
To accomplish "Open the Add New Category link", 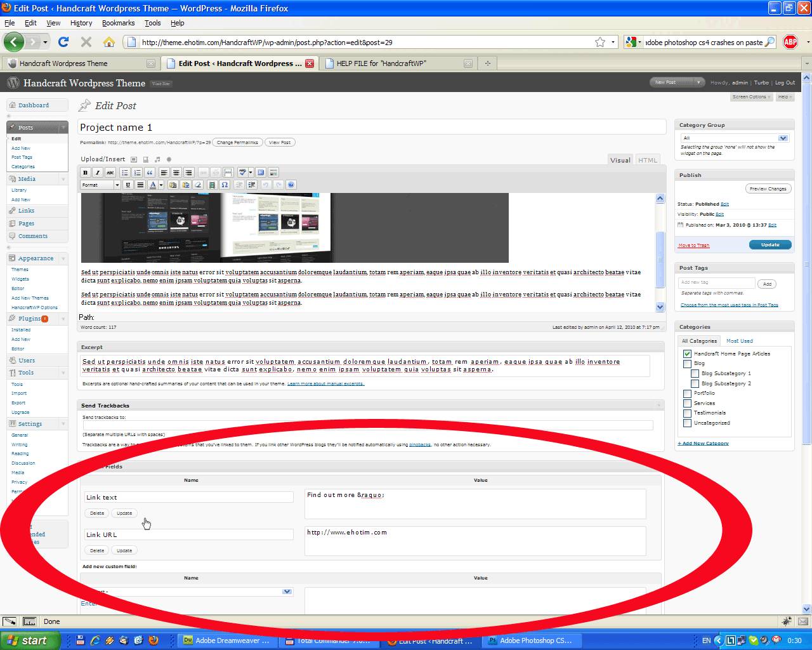I will (x=703, y=443).
